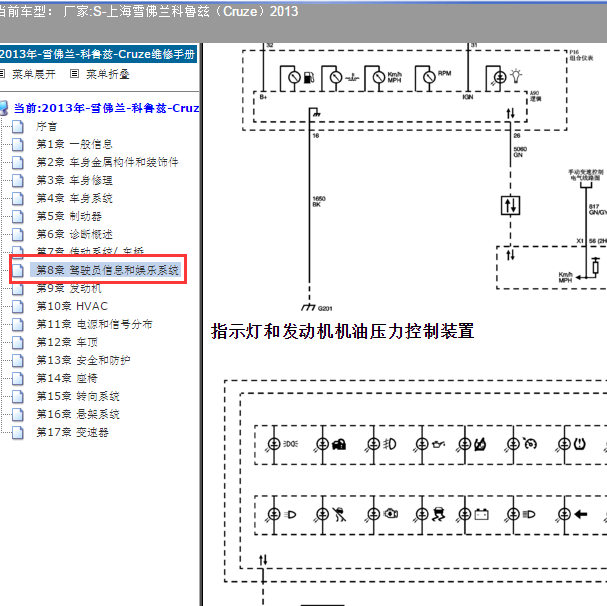Open the 序言 preface entry
Viewport: 607px width, 606px height.
[x=46, y=126]
